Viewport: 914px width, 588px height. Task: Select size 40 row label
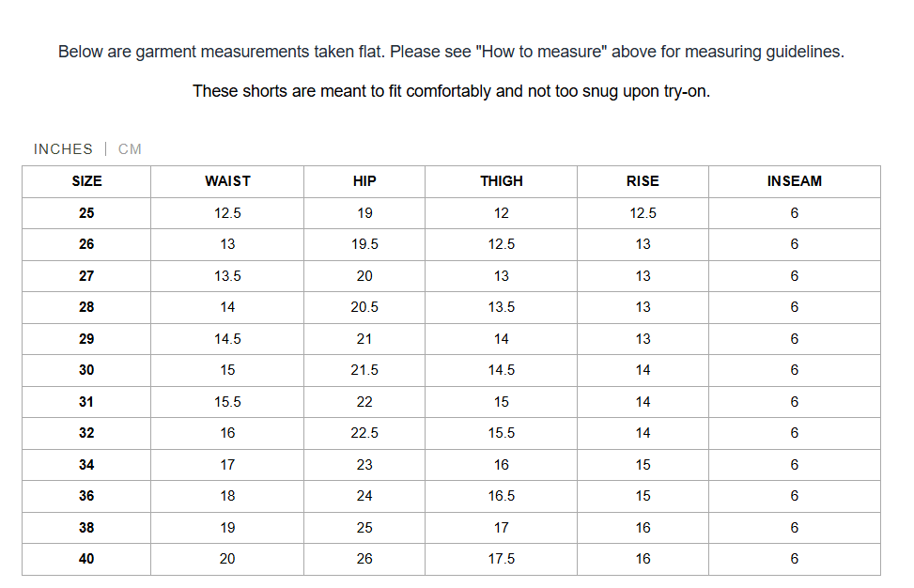[x=86, y=559]
